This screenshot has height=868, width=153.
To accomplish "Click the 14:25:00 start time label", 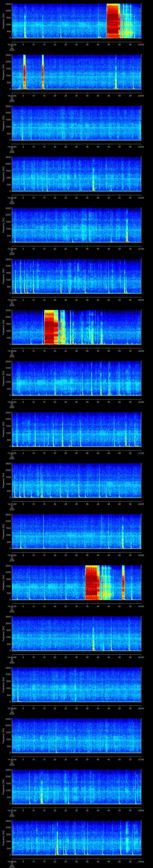I will point(12,197).
